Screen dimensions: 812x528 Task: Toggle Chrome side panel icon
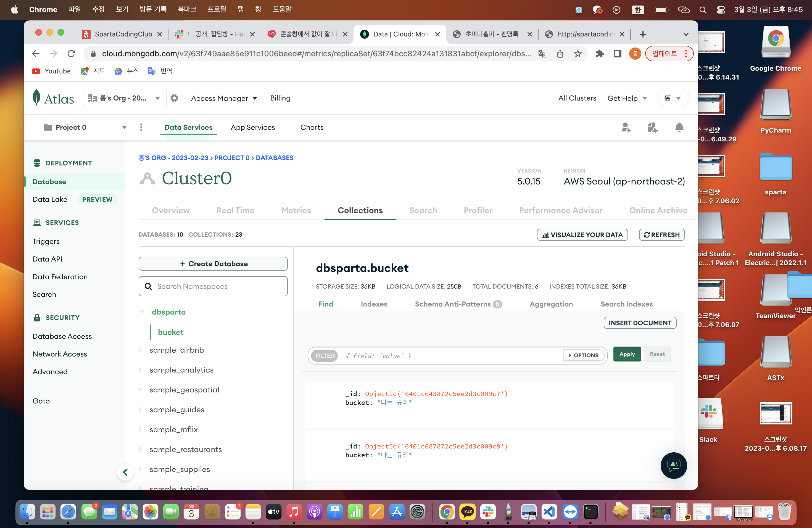pyautogui.click(x=617, y=54)
